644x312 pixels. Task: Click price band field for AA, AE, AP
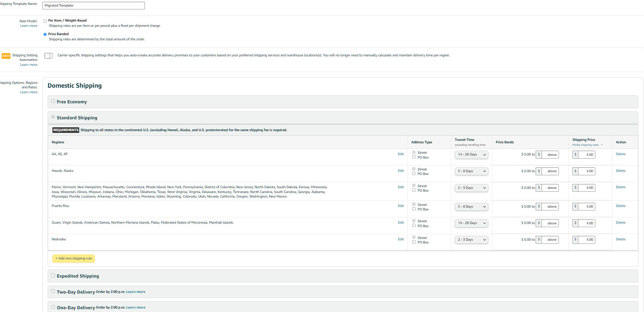(550, 155)
